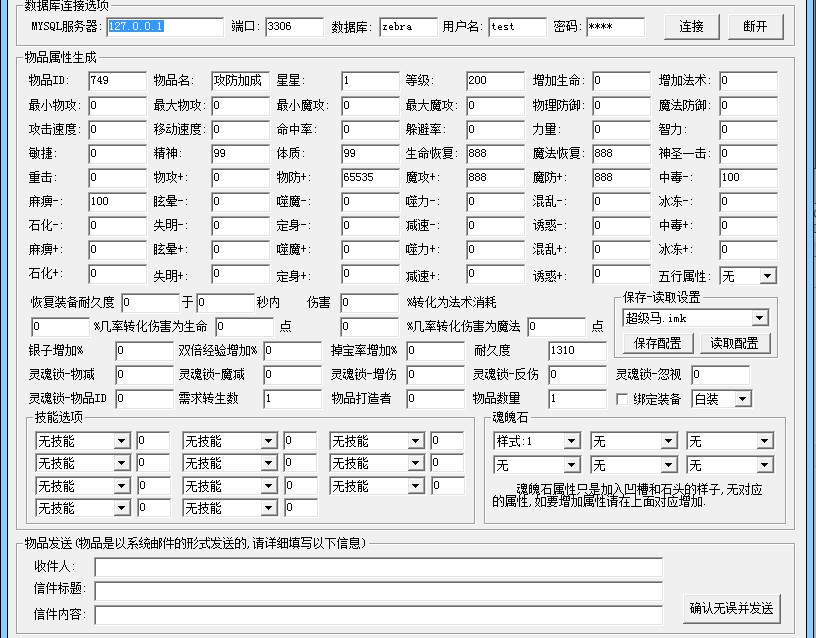The width and height of the screenshot is (816, 638).
Task: Expand the 超级马.imk config dropdown
Action: [x=695, y=318]
